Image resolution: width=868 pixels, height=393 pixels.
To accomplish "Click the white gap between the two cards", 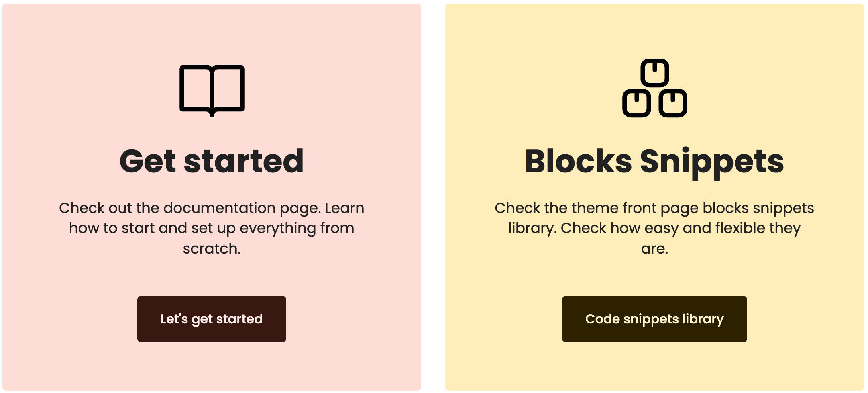I will (433, 196).
